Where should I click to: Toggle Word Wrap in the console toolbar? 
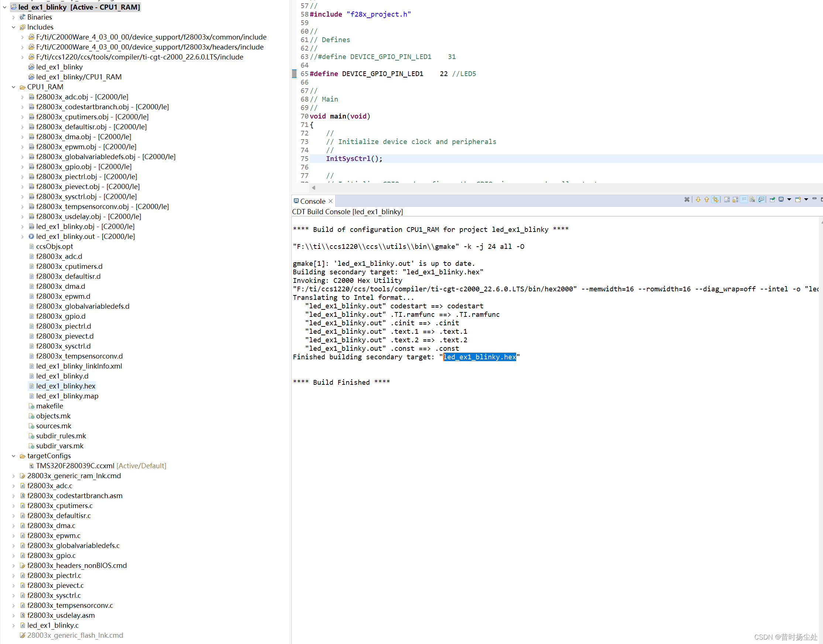[744, 199]
